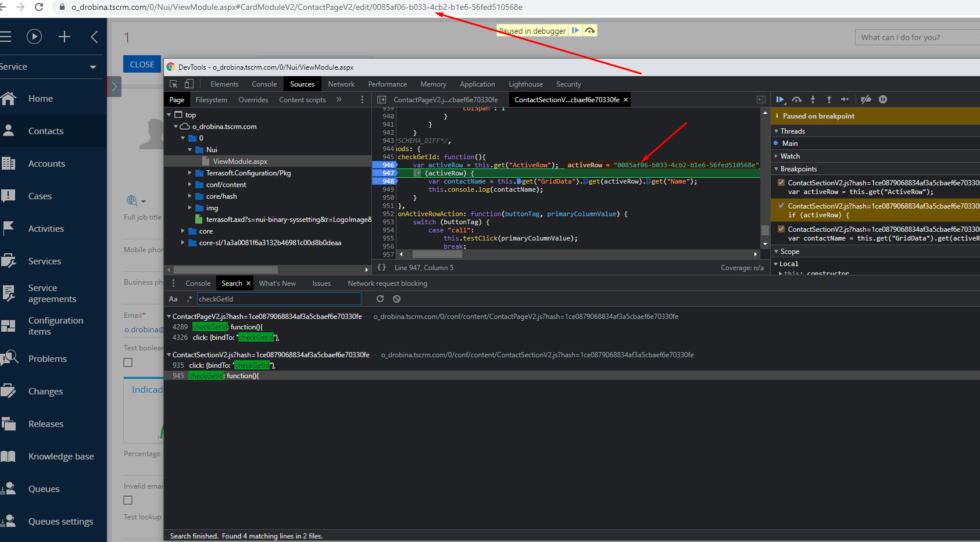980x542 pixels.
Task: Open the Service dropdown in the sidebar
Action: coord(93,67)
